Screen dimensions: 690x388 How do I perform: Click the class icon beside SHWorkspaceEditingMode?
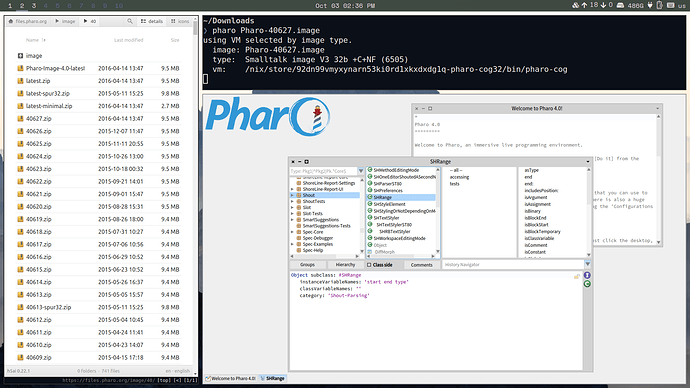click(x=370, y=238)
